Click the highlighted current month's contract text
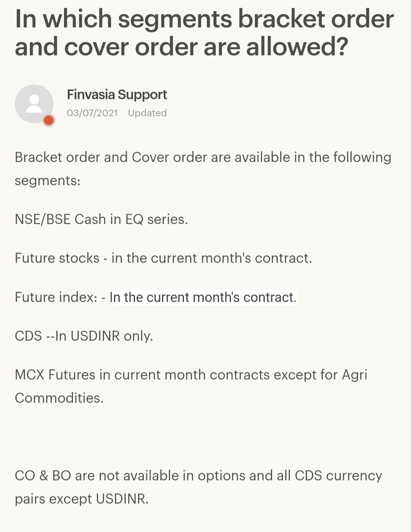The image size is (411, 532). point(203,297)
